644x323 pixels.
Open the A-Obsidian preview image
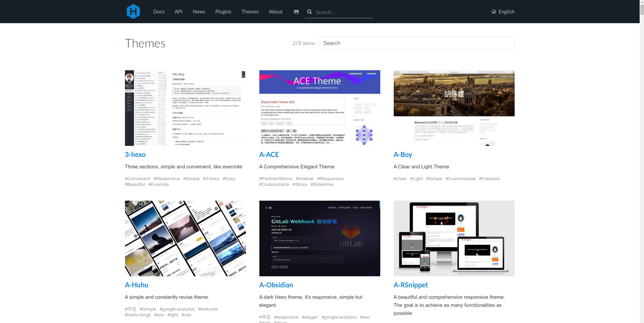click(x=319, y=238)
